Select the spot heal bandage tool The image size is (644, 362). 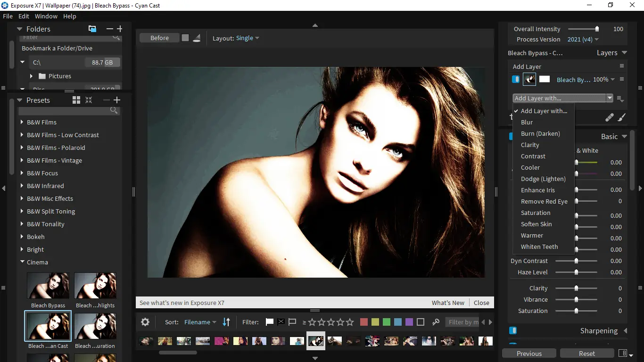(610, 117)
